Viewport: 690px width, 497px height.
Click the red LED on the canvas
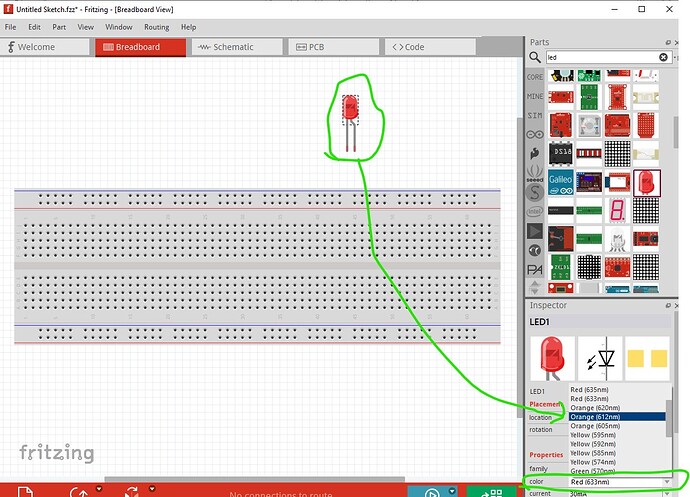click(x=350, y=108)
